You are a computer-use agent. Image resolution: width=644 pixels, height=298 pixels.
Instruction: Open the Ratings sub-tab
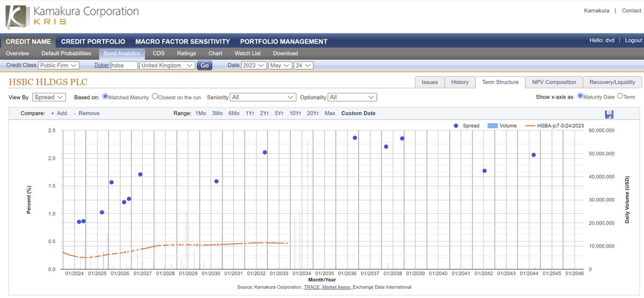point(187,54)
